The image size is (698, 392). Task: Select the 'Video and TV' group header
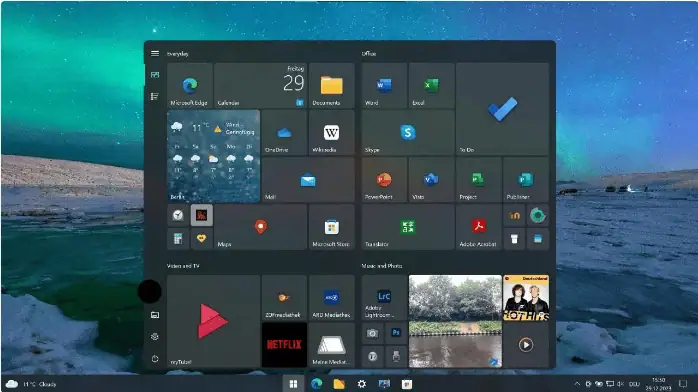coord(183,266)
